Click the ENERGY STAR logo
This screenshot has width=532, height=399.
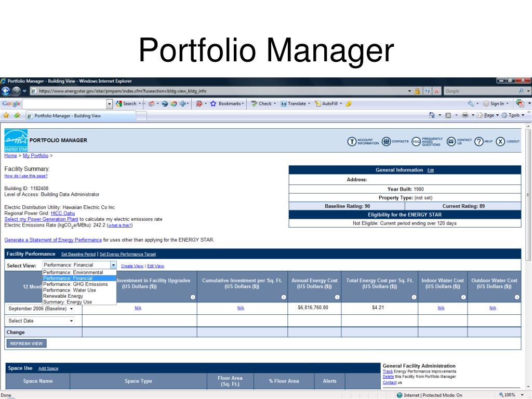(16, 140)
